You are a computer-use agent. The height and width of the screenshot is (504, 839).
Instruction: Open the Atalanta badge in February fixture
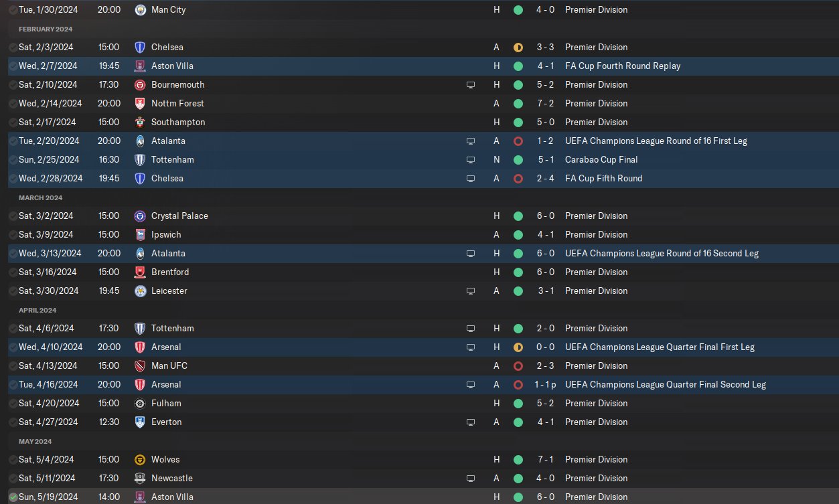click(x=140, y=141)
